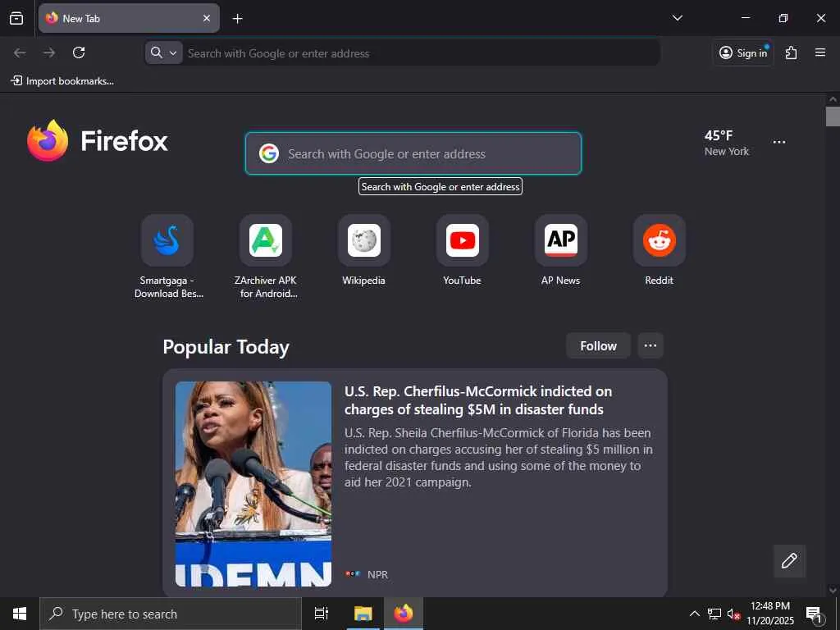Select the New Tab tab

(x=129, y=18)
